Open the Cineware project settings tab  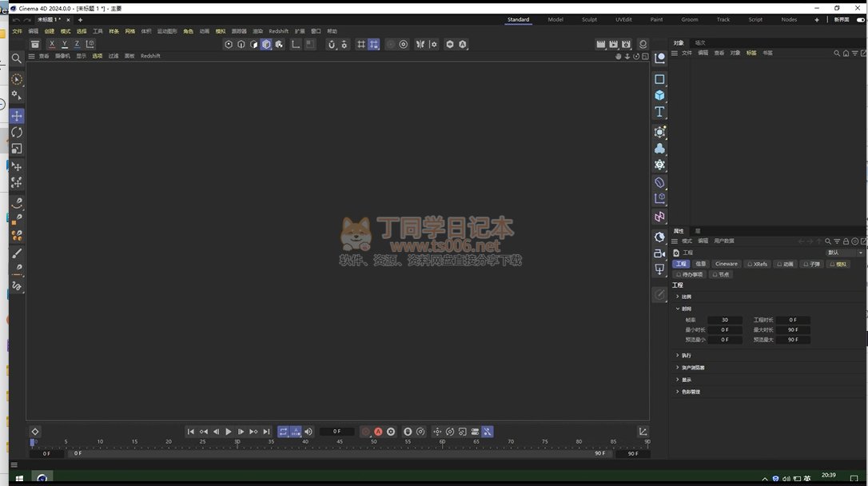point(727,264)
